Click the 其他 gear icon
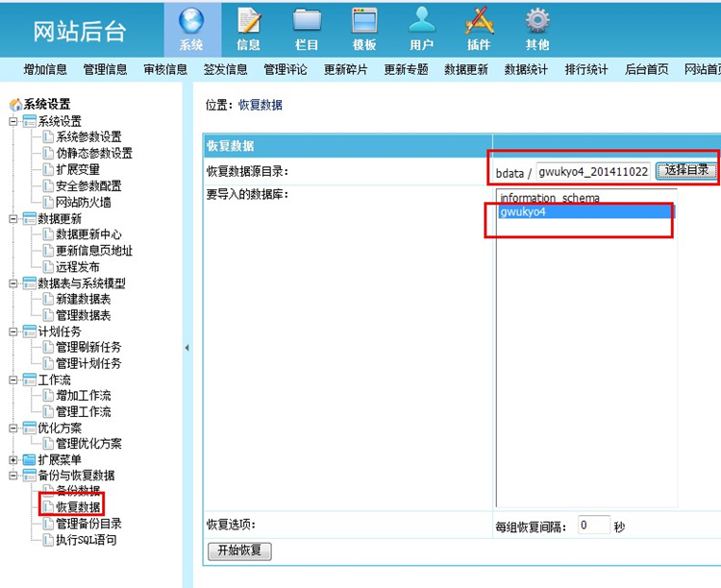 pos(536,21)
